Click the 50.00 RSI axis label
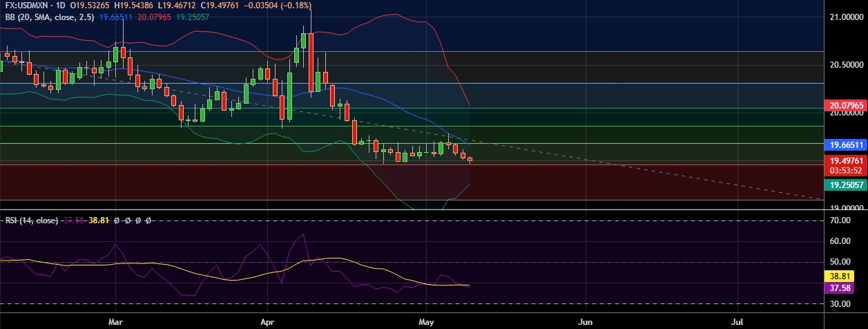 [x=839, y=262]
